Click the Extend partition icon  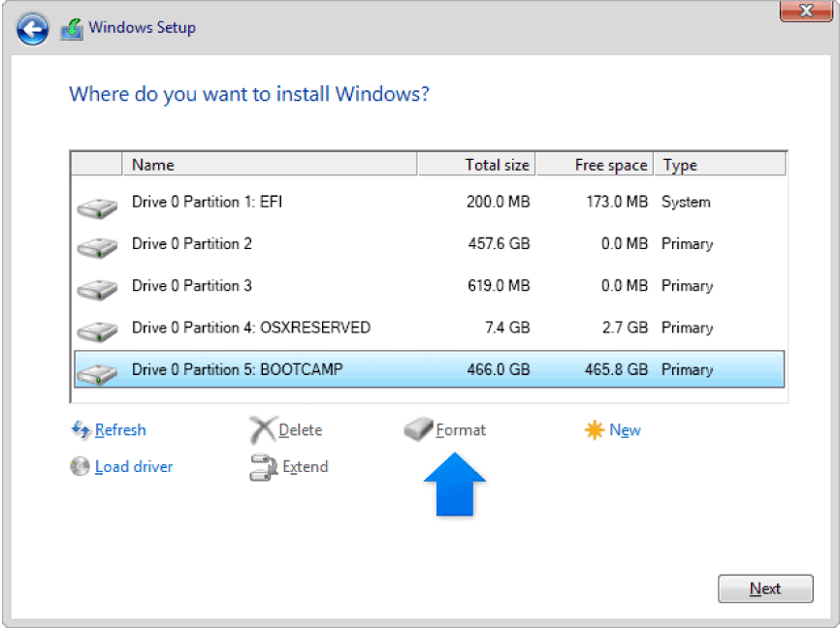point(263,467)
